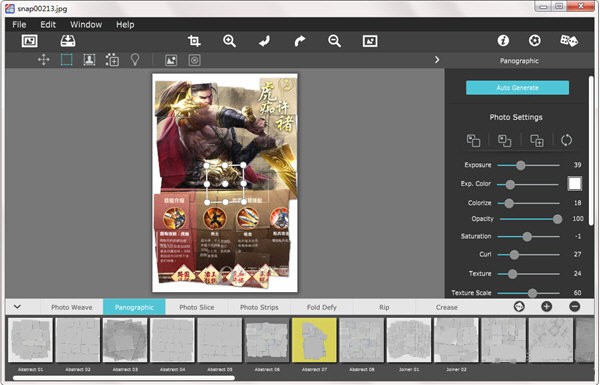The image size is (600, 385).
Task: Switch to the Photo Slice tab
Action: pos(197,307)
